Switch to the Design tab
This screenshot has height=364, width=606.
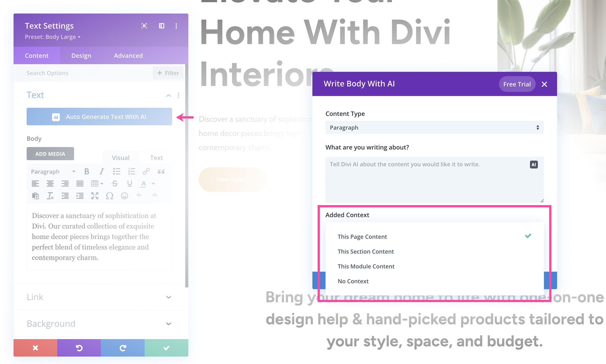[81, 55]
